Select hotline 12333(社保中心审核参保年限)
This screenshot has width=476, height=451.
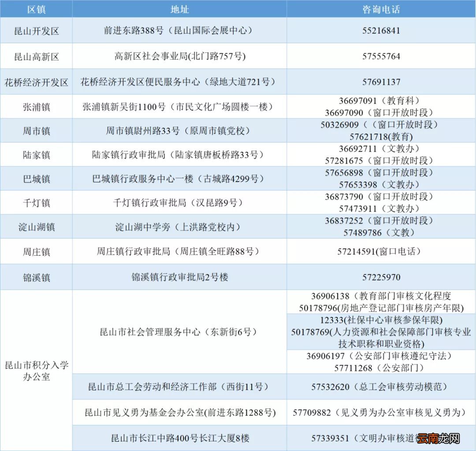pos(381,320)
